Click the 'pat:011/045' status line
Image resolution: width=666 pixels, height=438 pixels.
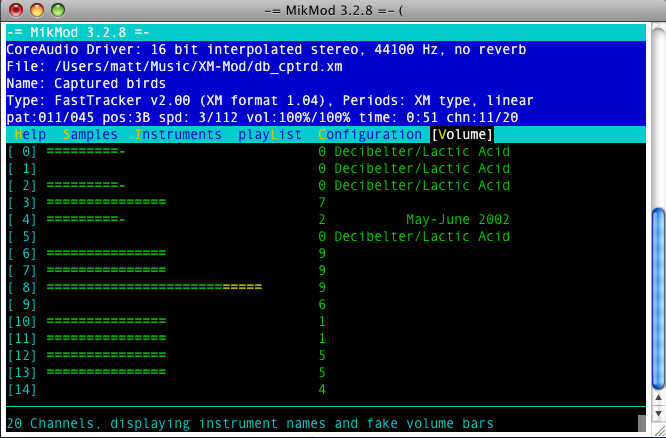tap(262, 118)
